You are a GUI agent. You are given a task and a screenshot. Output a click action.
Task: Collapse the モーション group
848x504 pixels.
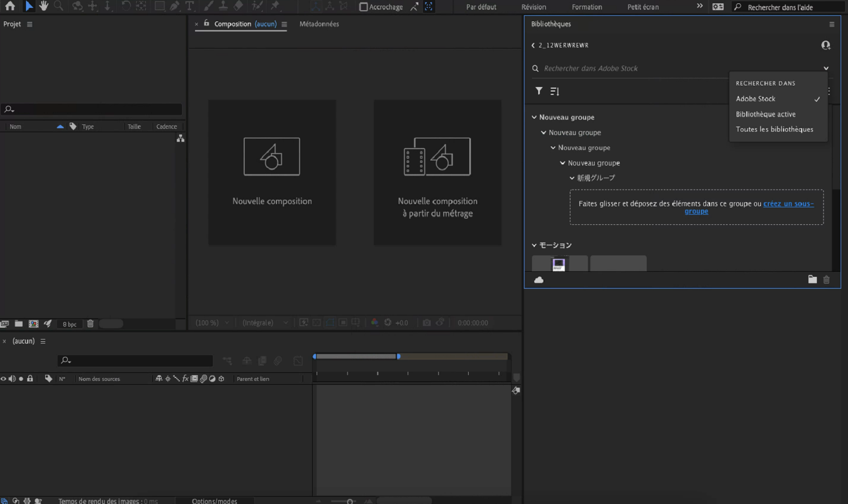534,245
